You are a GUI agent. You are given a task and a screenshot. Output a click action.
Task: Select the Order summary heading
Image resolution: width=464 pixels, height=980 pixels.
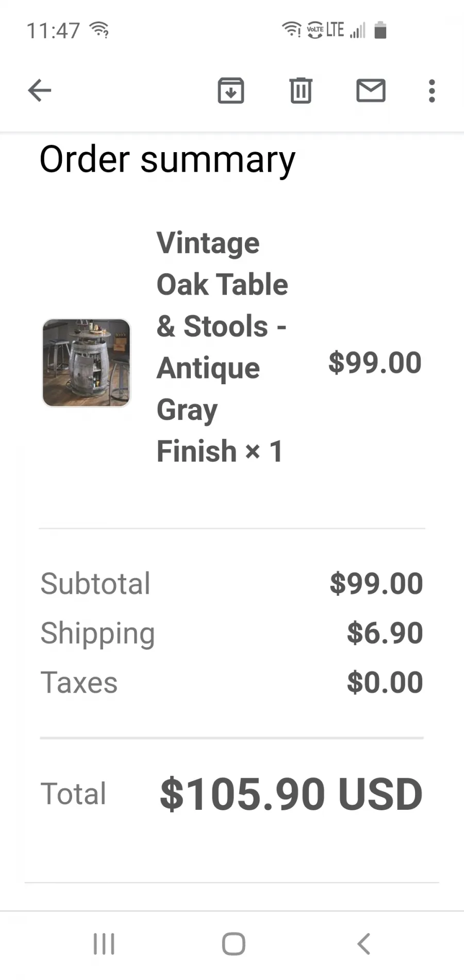pyautogui.click(x=168, y=160)
